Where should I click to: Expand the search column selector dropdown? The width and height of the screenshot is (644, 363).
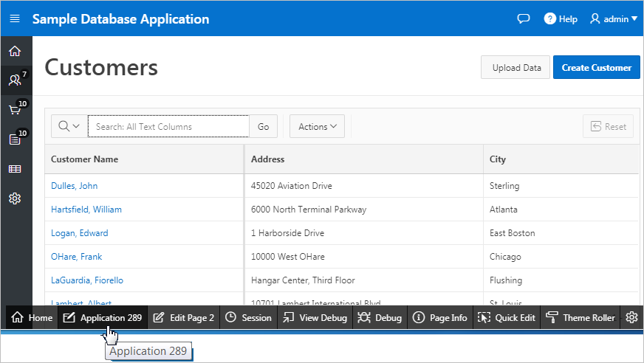click(69, 127)
